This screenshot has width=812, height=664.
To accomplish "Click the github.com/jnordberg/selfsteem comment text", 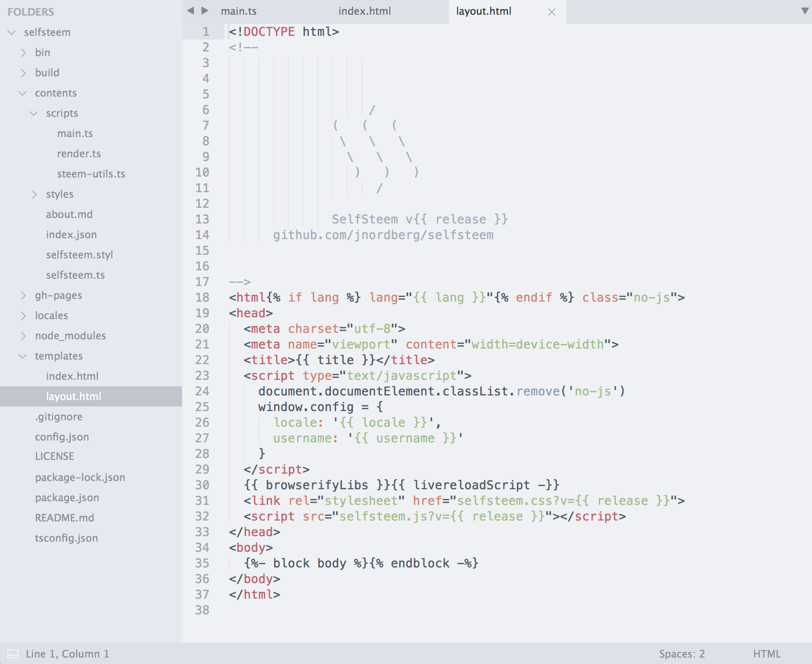I will [x=383, y=235].
